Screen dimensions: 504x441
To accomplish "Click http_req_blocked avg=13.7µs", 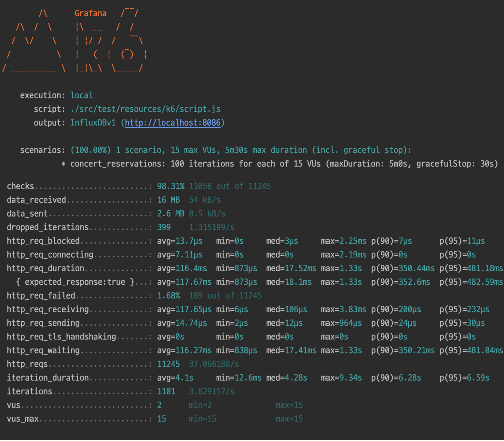I will click(x=180, y=241).
